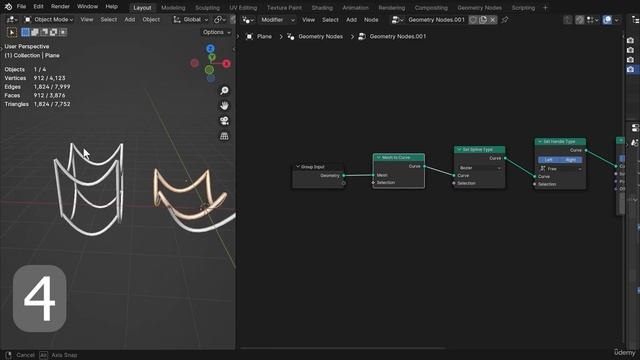Toggle camera view with camera icon
The height and width of the screenshot is (360, 640).
point(224,121)
